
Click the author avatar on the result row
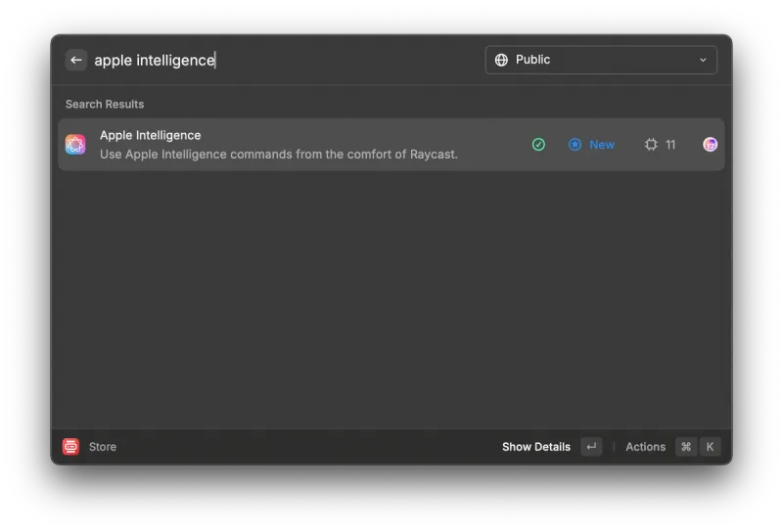710,145
